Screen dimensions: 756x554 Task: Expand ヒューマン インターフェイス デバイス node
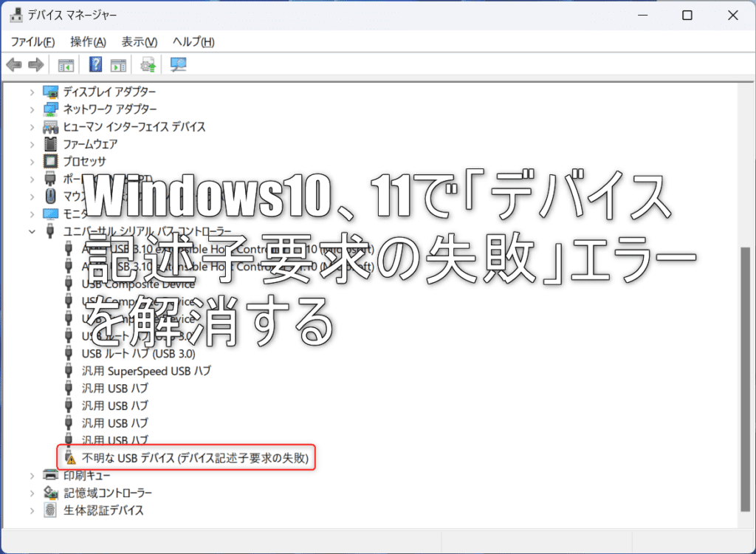pos(32,127)
